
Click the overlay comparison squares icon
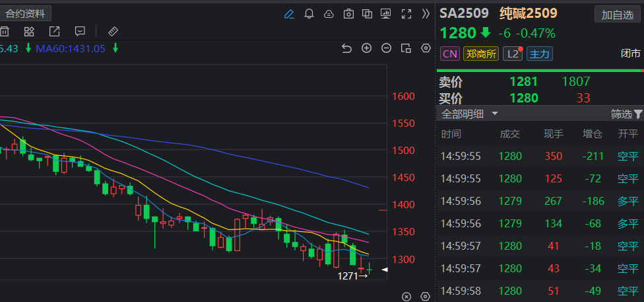368,13
